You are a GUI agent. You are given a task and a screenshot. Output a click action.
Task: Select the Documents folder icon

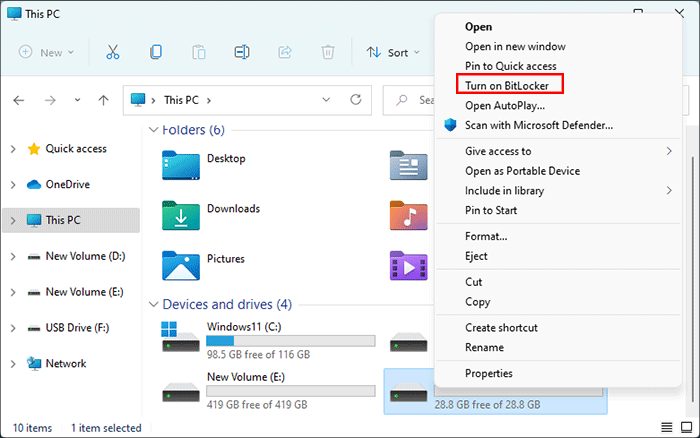tap(408, 165)
